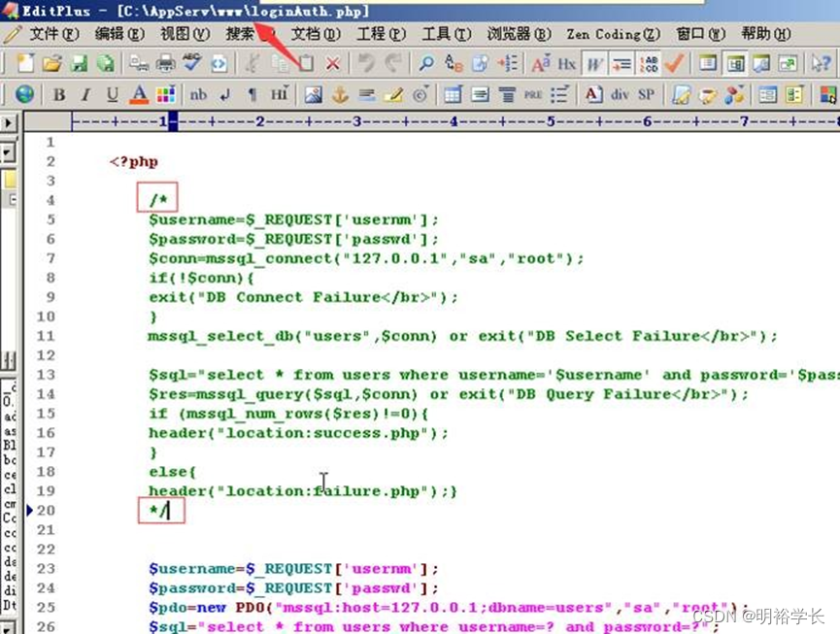The image size is (840, 634).
Task: Expand the side panel arrow by the ruler
Action: 8,123
